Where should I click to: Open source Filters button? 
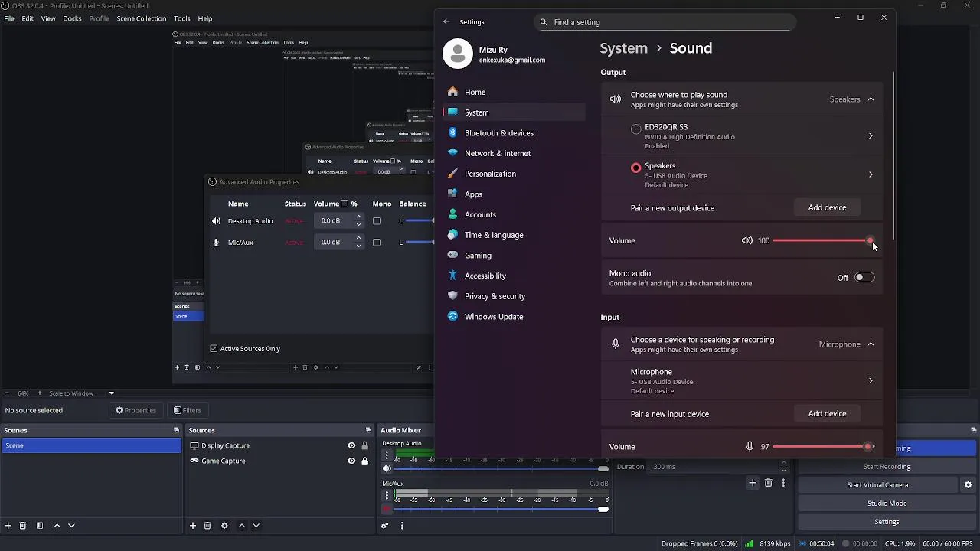point(188,410)
